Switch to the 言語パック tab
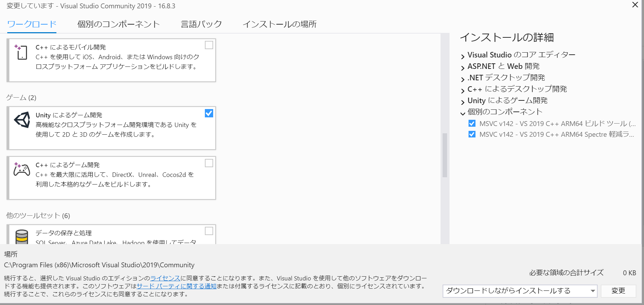This screenshot has width=644, height=305. pos(201,24)
